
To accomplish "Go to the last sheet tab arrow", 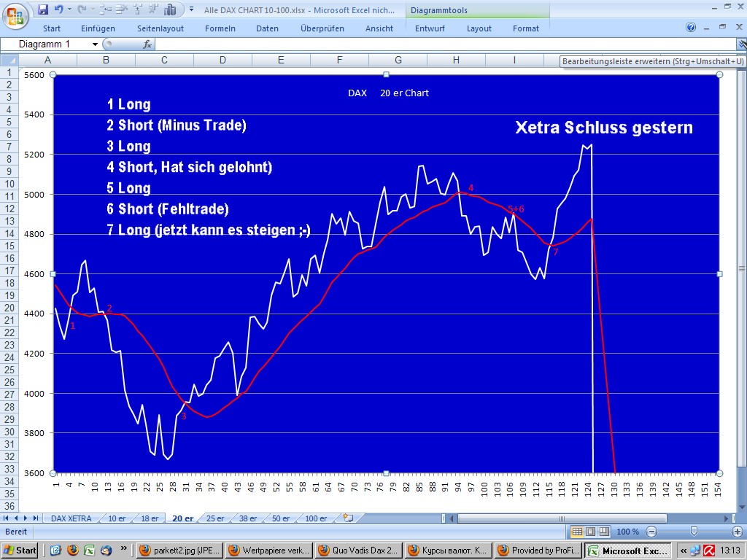I will coord(35,518).
